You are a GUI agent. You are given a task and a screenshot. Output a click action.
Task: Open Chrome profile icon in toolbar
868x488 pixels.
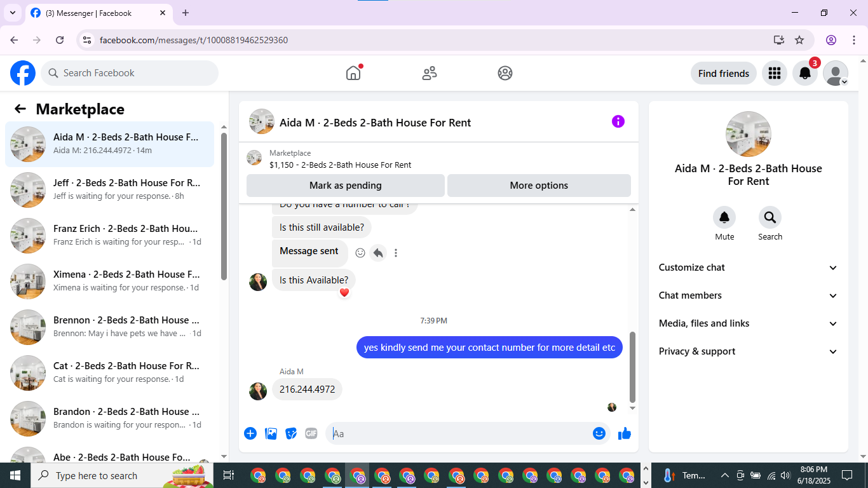[831, 40]
